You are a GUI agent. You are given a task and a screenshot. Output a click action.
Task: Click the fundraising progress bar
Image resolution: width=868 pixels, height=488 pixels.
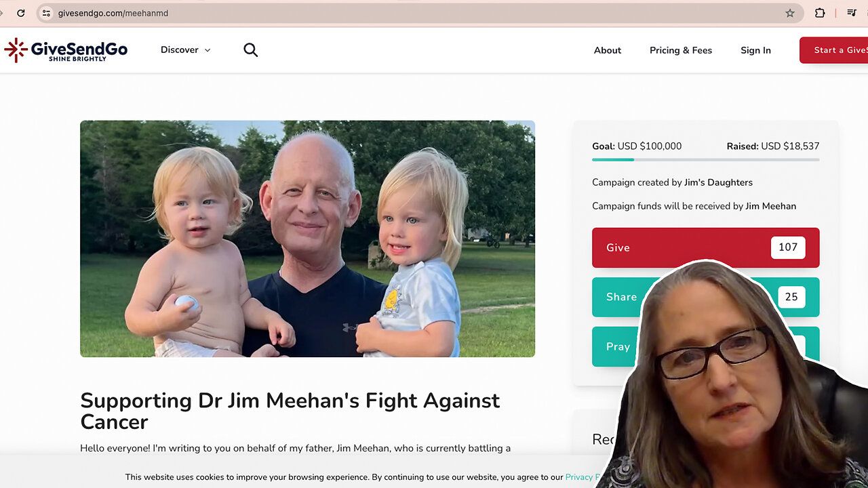point(705,160)
